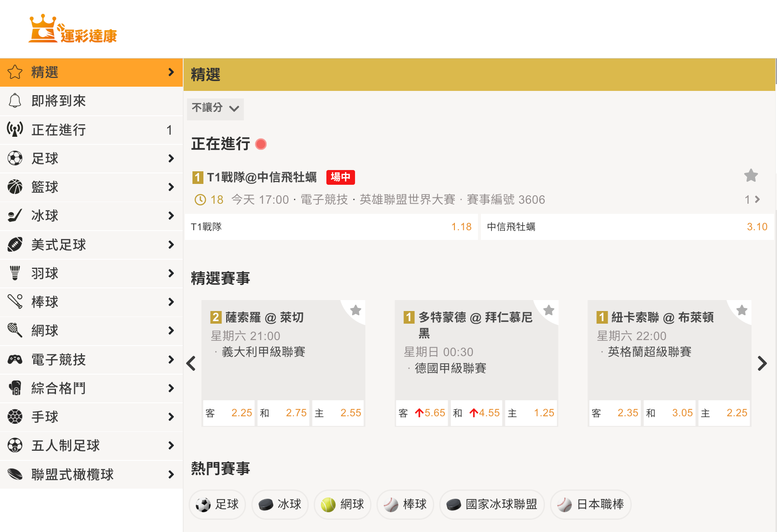777x532 pixels.
Task: Click the badminton shuttlecock icon for 羽球
Action: [15, 273]
